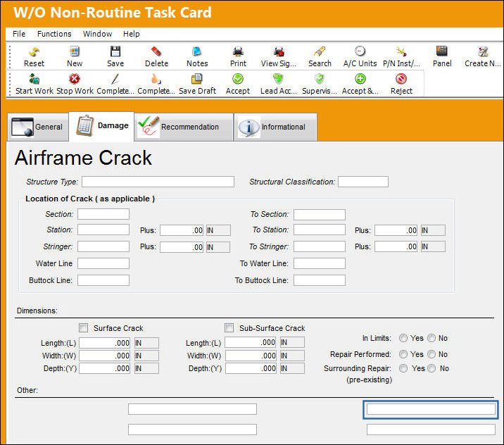Select the Damage tab

click(x=101, y=126)
